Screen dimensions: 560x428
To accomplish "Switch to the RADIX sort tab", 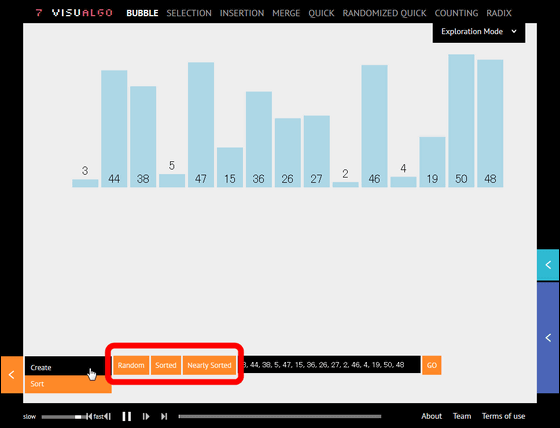I will click(x=499, y=13).
